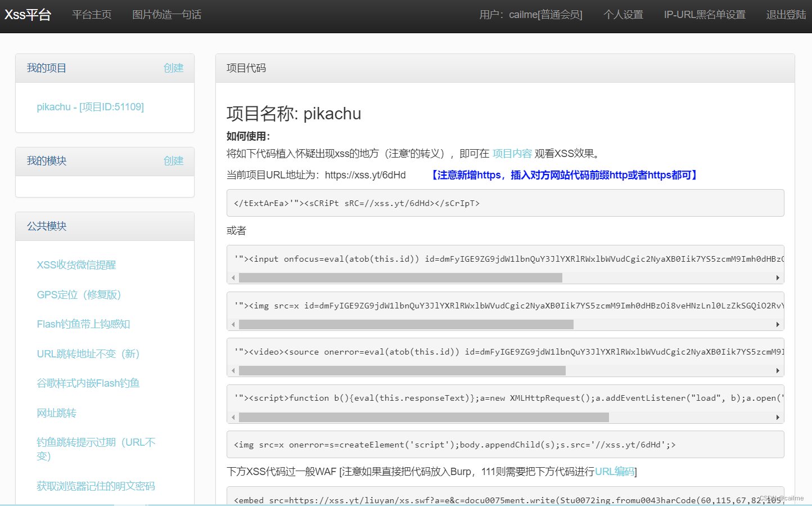Click the project URL https://xss.yt/6dHd text
Screen dimensions: 812x506
coord(365,175)
